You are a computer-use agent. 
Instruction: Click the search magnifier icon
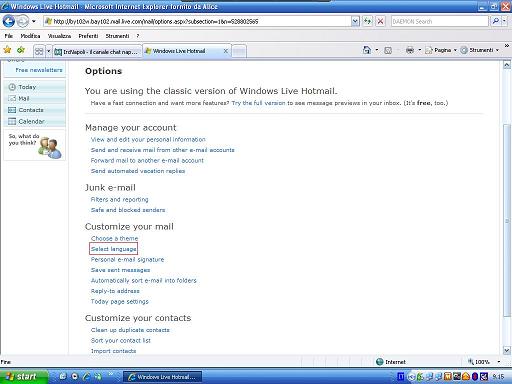point(496,22)
